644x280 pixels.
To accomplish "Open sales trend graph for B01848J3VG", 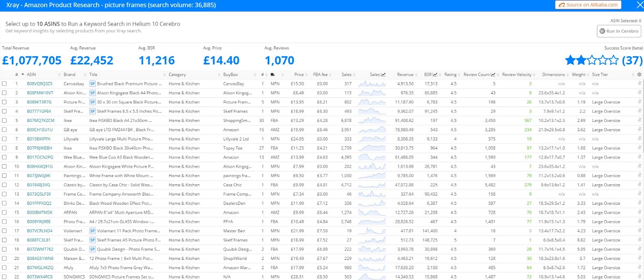I will pyautogui.click(x=372, y=185).
